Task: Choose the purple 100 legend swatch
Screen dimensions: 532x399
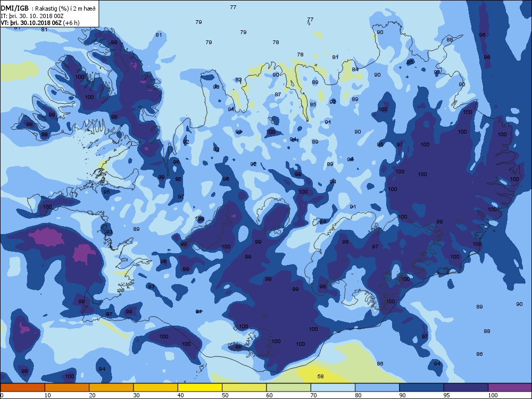Action: pos(510,387)
